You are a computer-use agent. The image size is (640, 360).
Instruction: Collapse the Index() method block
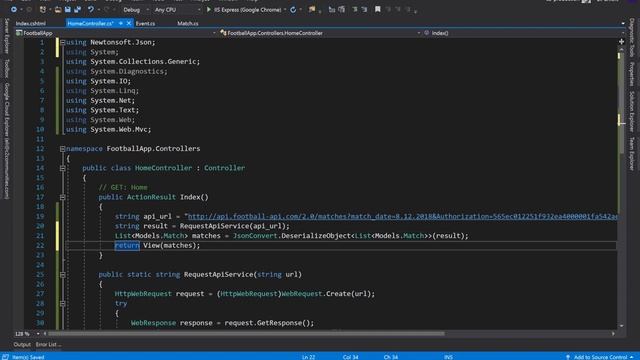(62, 197)
